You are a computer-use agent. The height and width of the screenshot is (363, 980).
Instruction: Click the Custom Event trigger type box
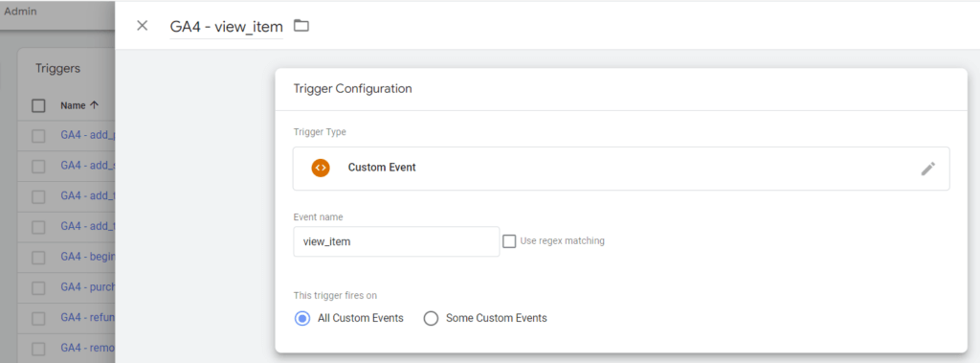621,169
